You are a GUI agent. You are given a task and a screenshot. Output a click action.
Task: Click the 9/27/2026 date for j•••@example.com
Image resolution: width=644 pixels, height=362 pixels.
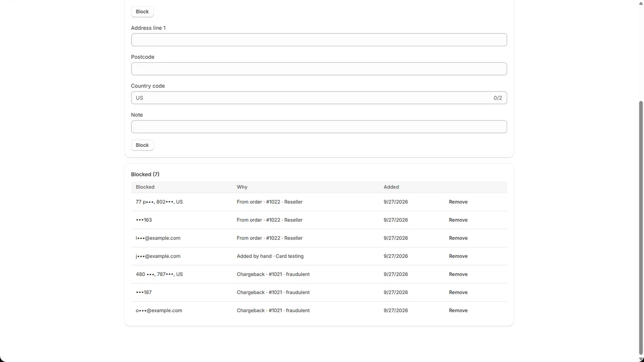tap(395, 256)
